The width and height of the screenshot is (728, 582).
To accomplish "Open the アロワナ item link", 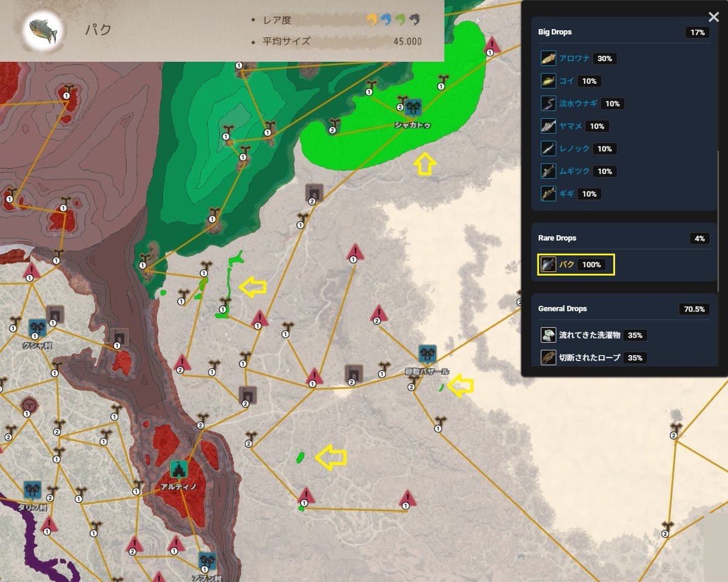I will click(x=575, y=59).
